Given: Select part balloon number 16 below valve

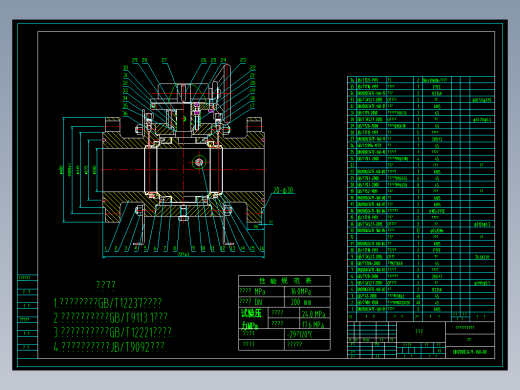Looking at the screenshot, I should click(262, 249).
